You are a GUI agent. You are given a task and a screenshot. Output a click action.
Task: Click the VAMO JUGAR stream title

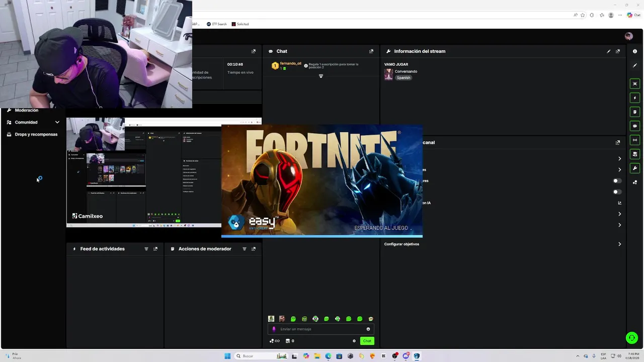pos(396,64)
